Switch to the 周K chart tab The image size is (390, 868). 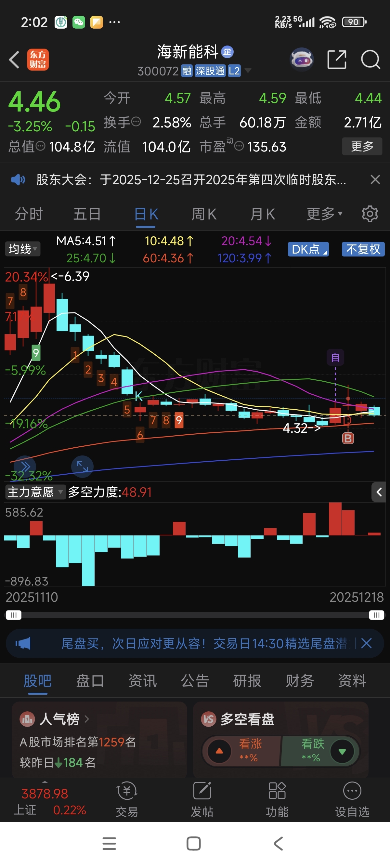[x=204, y=214]
